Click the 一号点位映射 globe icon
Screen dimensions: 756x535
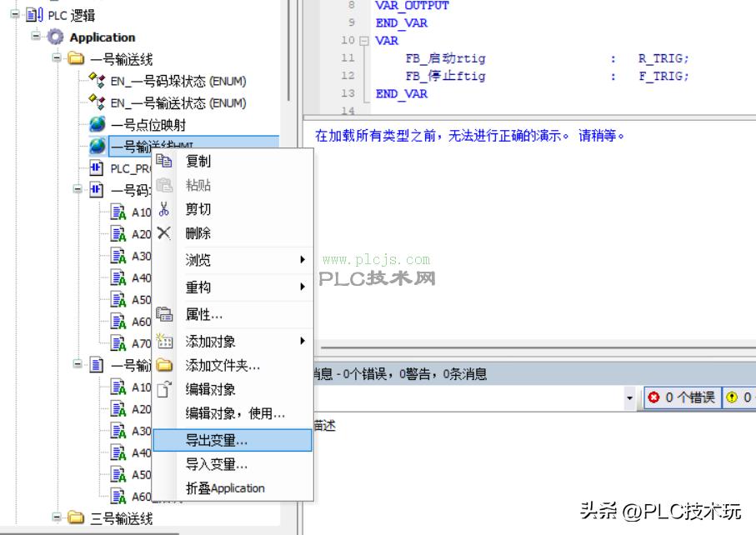point(98,124)
